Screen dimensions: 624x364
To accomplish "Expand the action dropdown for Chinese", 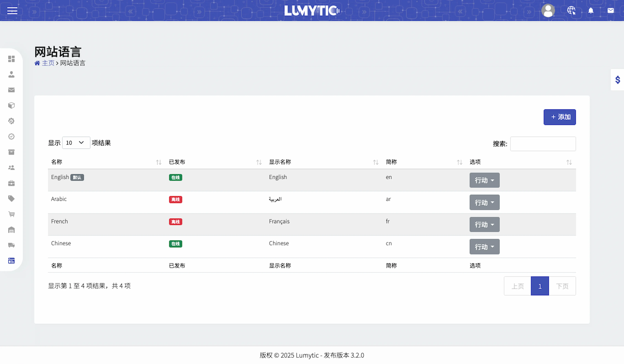I will coord(484,247).
